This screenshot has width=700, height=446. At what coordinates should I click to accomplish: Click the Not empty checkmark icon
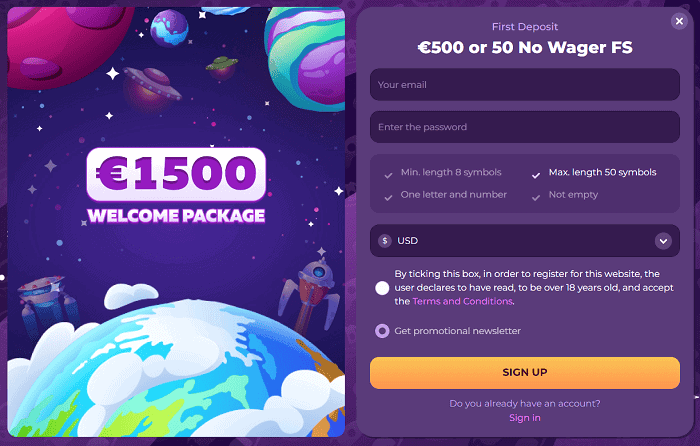(536, 197)
